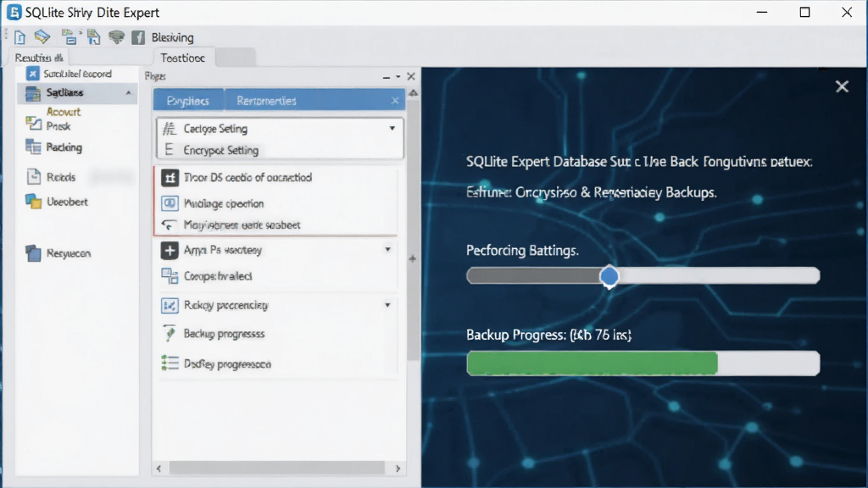Click the Blesiving toolbar label
The width and height of the screenshot is (868, 488).
pyautogui.click(x=173, y=37)
